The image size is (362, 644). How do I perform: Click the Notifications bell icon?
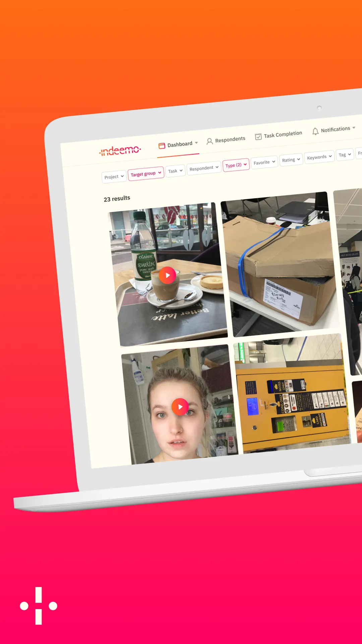click(x=315, y=131)
